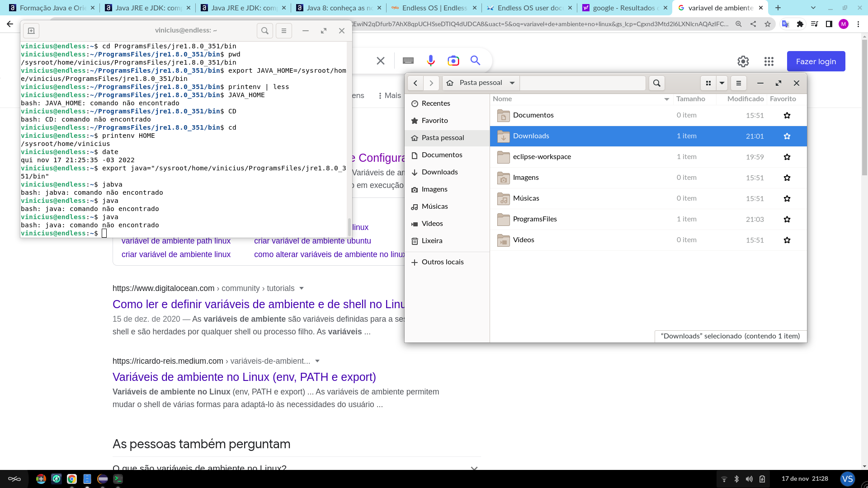This screenshot has height=488, width=868.
Task: Click related search variável de ambiente path linux
Action: pyautogui.click(x=176, y=241)
